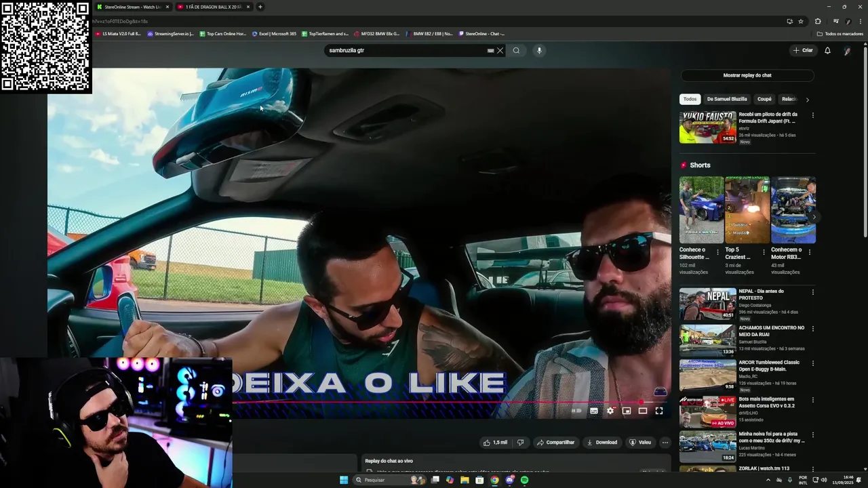Enable miniplayer mode

click(x=627, y=411)
